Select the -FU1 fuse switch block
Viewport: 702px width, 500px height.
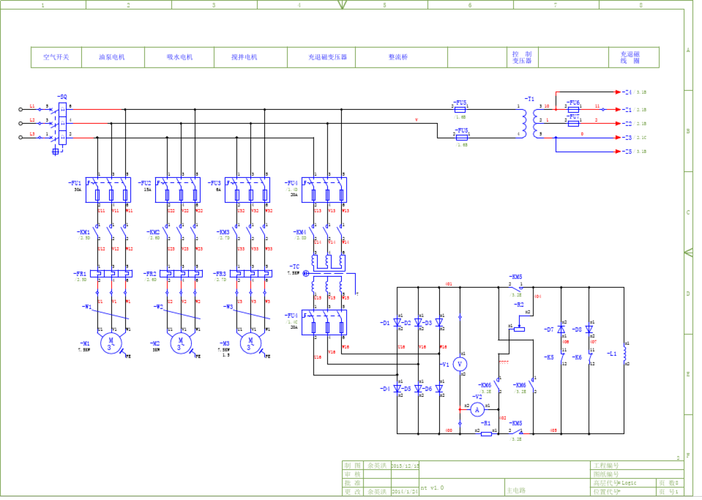click(108, 190)
